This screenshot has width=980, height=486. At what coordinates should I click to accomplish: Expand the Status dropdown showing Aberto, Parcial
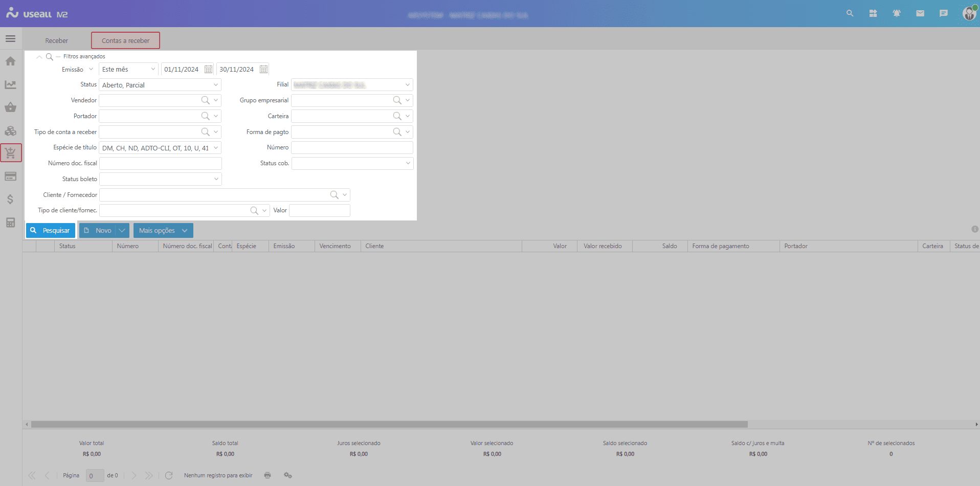(215, 85)
